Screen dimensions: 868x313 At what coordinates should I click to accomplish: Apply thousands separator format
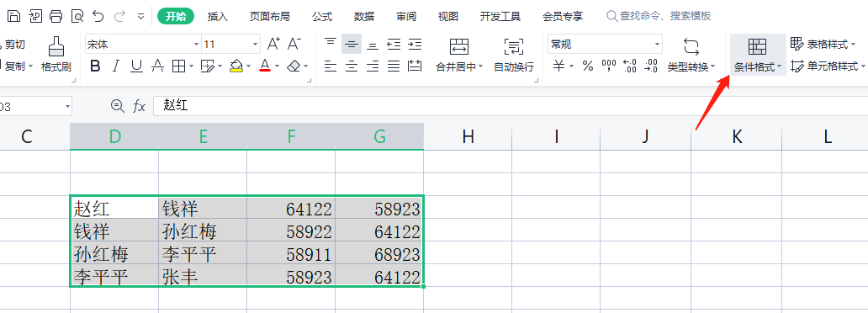[x=609, y=66]
